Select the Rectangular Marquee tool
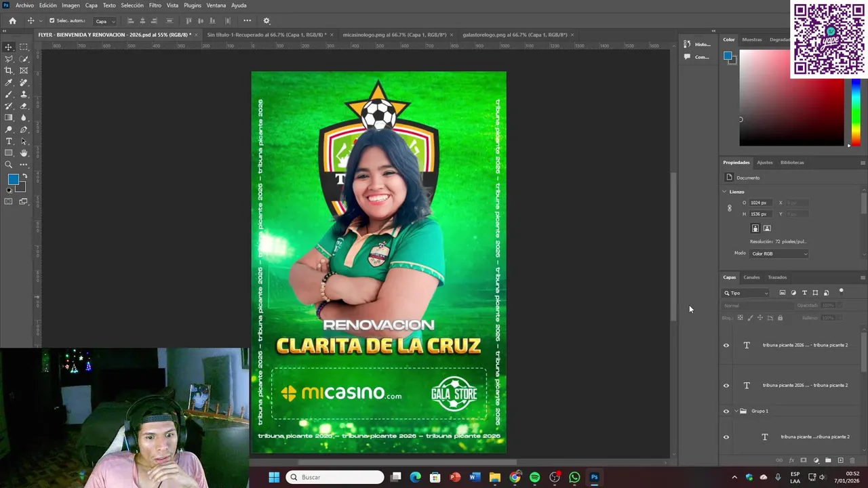 point(24,47)
